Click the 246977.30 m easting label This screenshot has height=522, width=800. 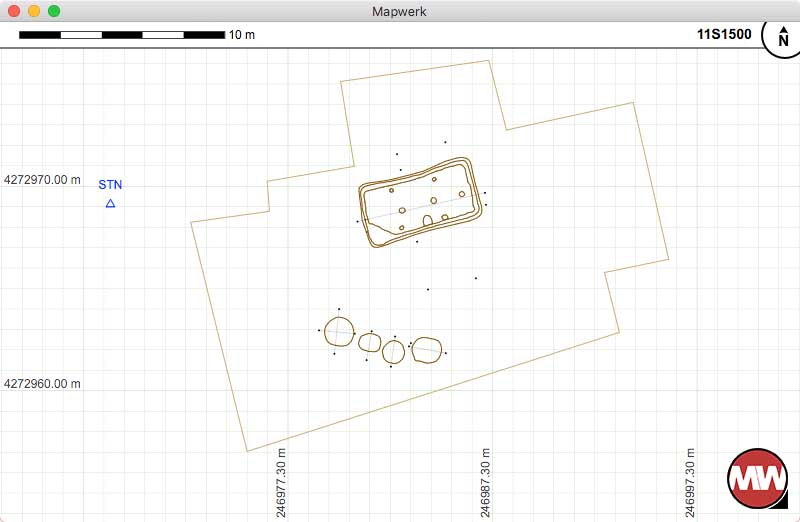pos(281,483)
